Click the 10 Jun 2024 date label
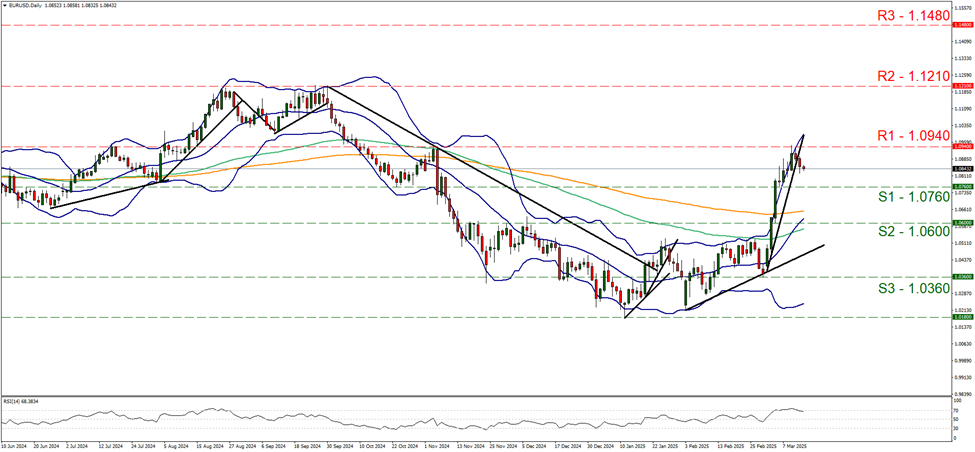 pyautogui.click(x=14, y=446)
